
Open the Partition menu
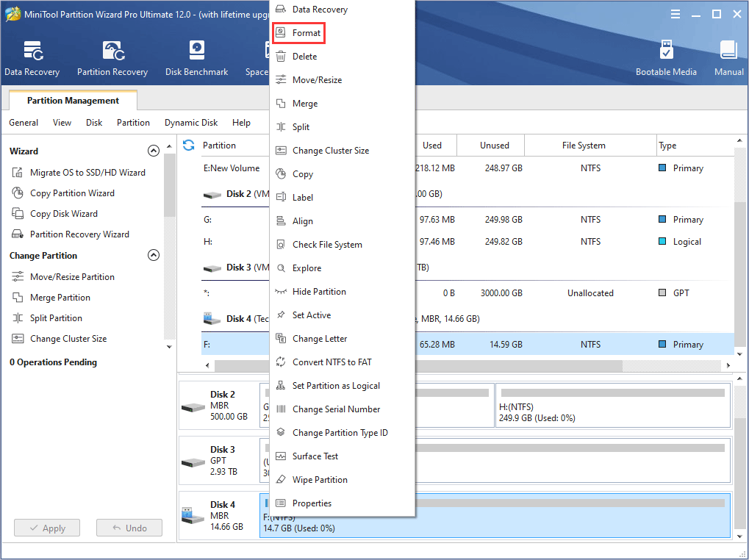click(133, 123)
